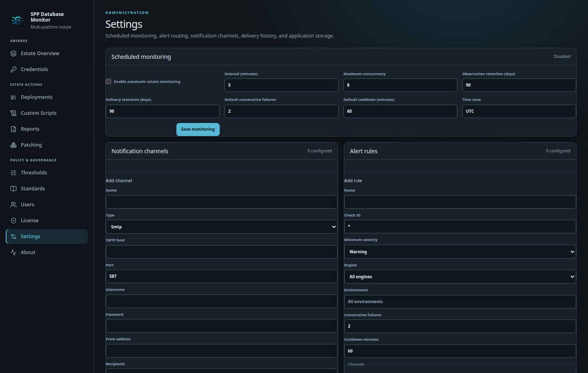
Task: Click the About activity icon
Action: pyautogui.click(x=13, y=252)
